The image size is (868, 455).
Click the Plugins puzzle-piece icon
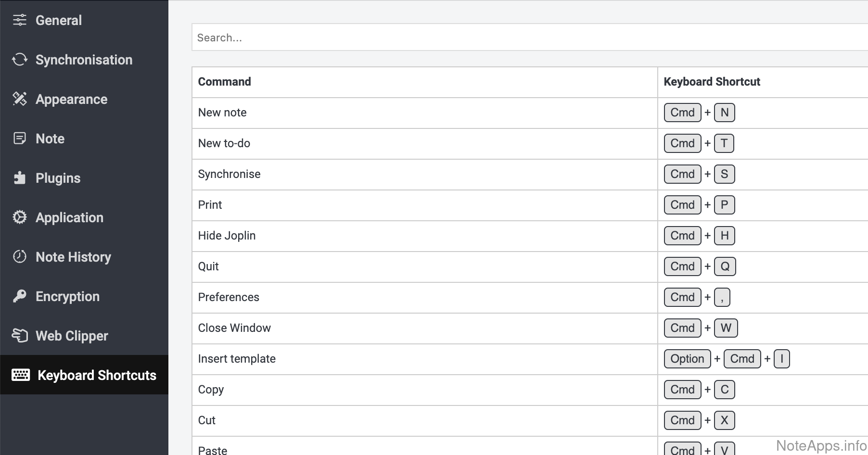tap(20, 178)
